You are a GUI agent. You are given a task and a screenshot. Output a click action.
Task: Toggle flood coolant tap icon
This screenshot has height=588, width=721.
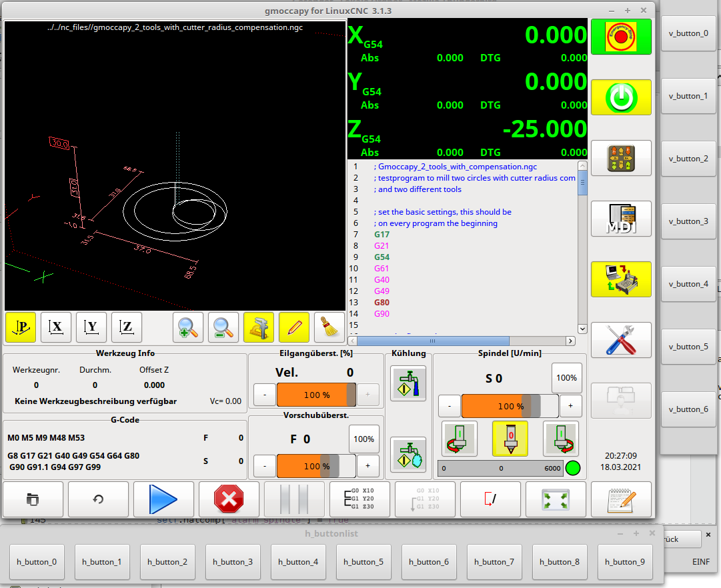pos(408,383)
